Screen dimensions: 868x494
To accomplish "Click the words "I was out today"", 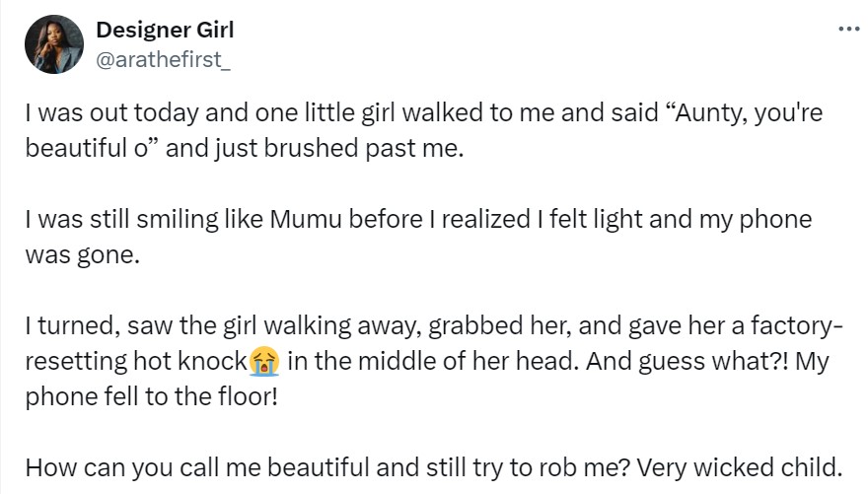I will click(93, 113).
